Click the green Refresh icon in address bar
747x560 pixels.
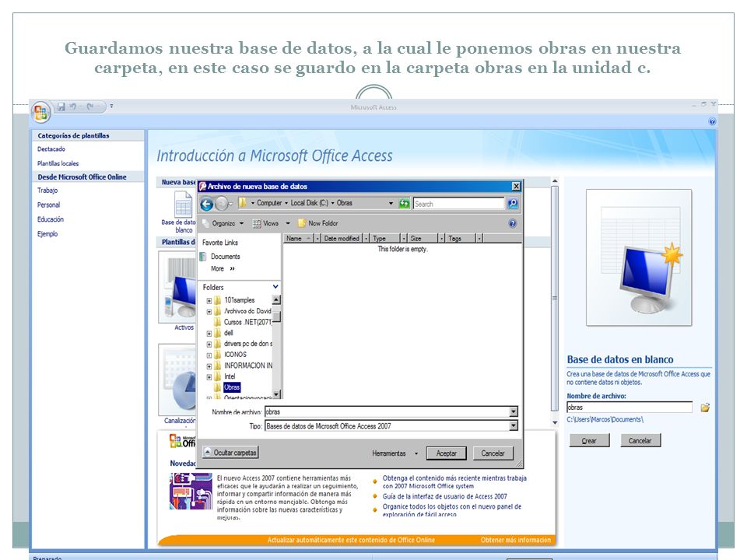tap(404, 203)
